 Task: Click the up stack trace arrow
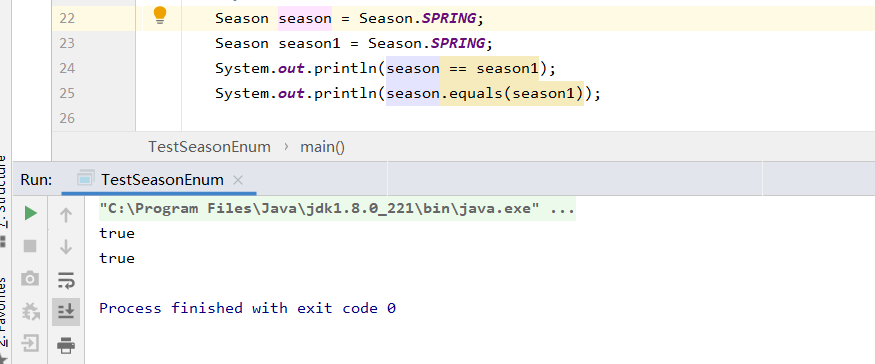click(66, 214)
